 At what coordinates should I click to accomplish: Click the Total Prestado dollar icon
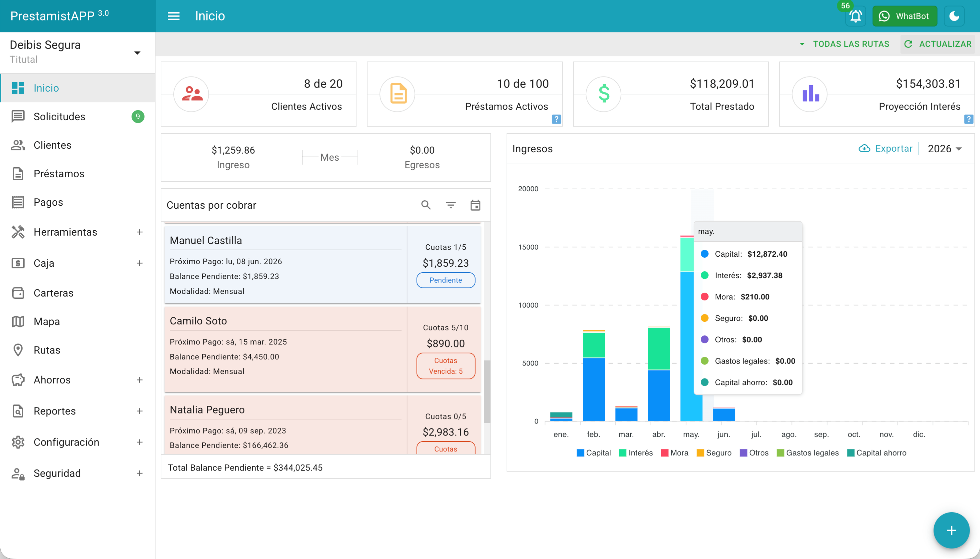604,94
